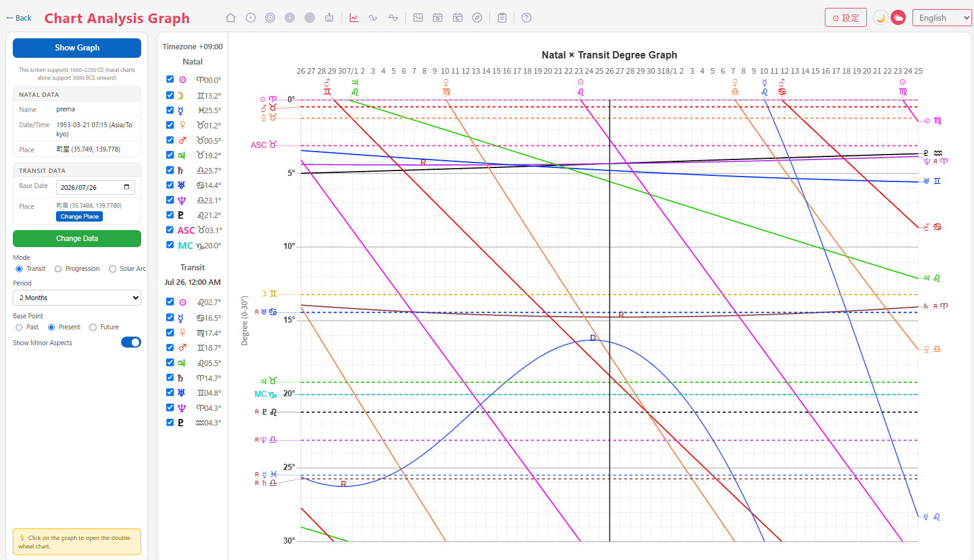The image size is (974, 560).
Task: Open the help question mark icon
Action: click(x=527, y=18)
